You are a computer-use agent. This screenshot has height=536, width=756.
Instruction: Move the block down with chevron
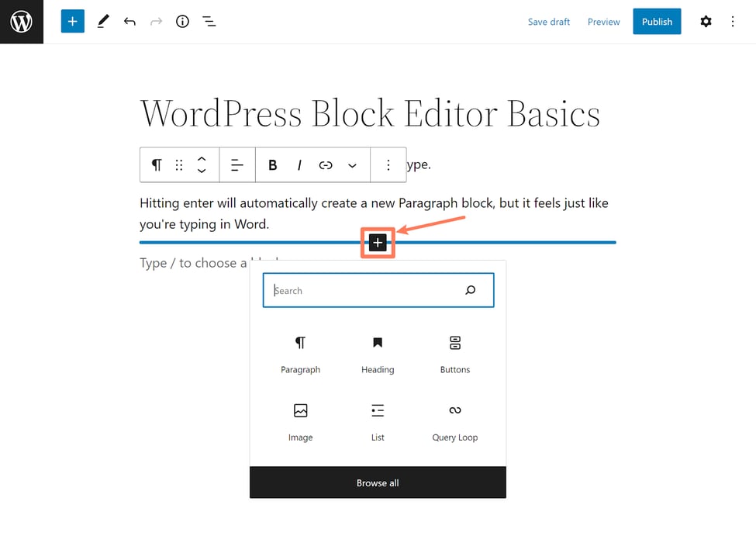coord(202,171)
